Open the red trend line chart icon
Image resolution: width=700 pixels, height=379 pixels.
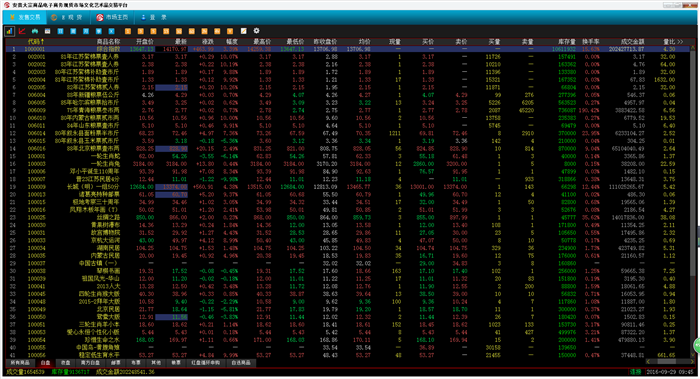point(22,31)
